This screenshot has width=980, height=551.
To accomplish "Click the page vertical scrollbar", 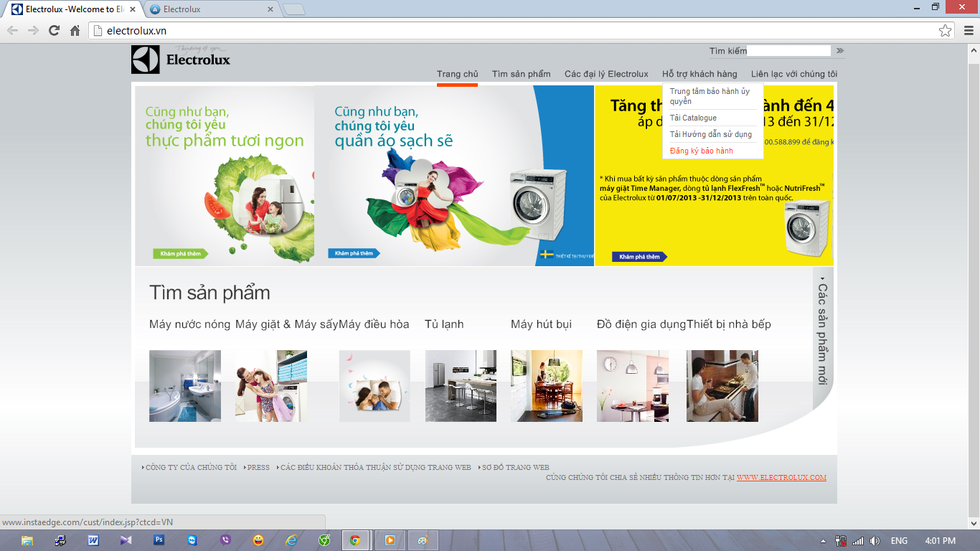I will pyautogui.click(x=974, y=287).
